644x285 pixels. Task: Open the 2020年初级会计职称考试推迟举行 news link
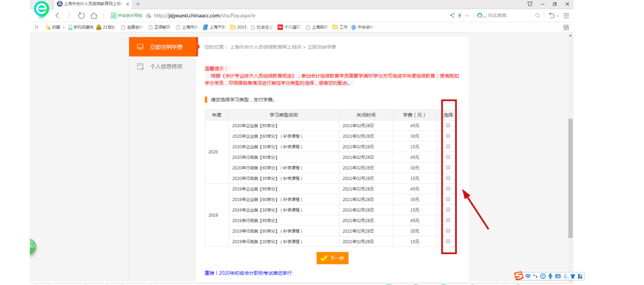(248, 273)
